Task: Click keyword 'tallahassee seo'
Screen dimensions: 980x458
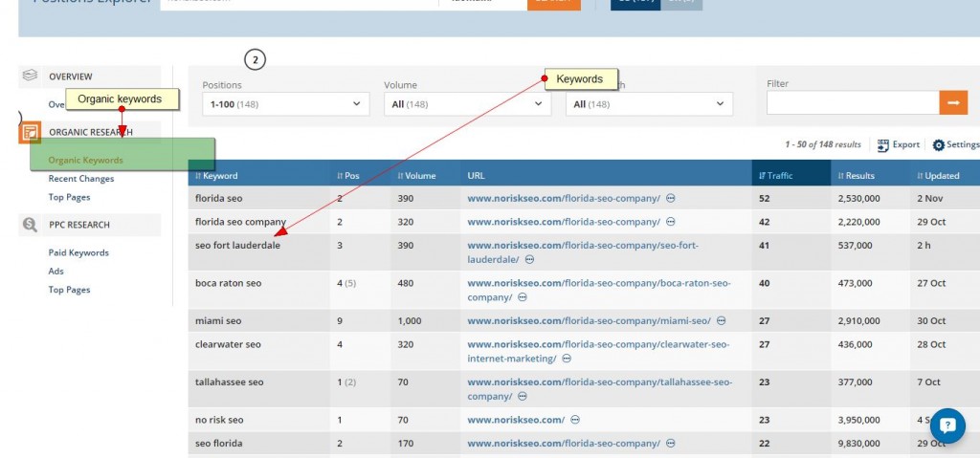Action: tap(230, 382)
